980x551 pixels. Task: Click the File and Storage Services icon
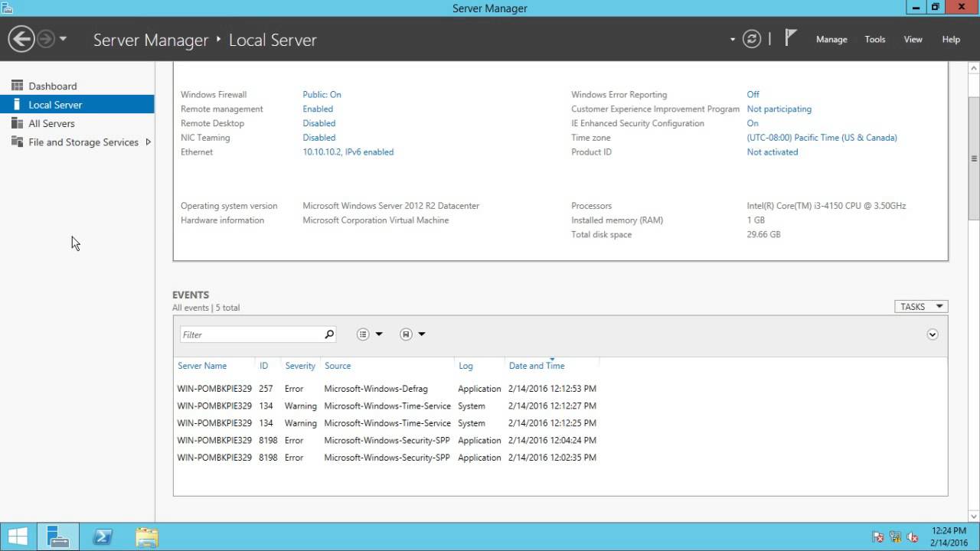click(x=17, y=142)
